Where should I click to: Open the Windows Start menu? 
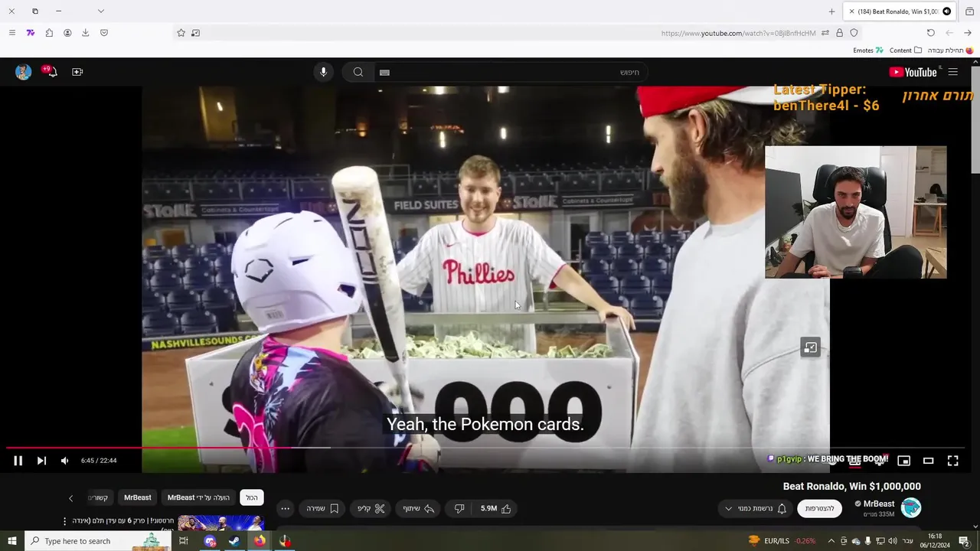[x=11, y=541]
